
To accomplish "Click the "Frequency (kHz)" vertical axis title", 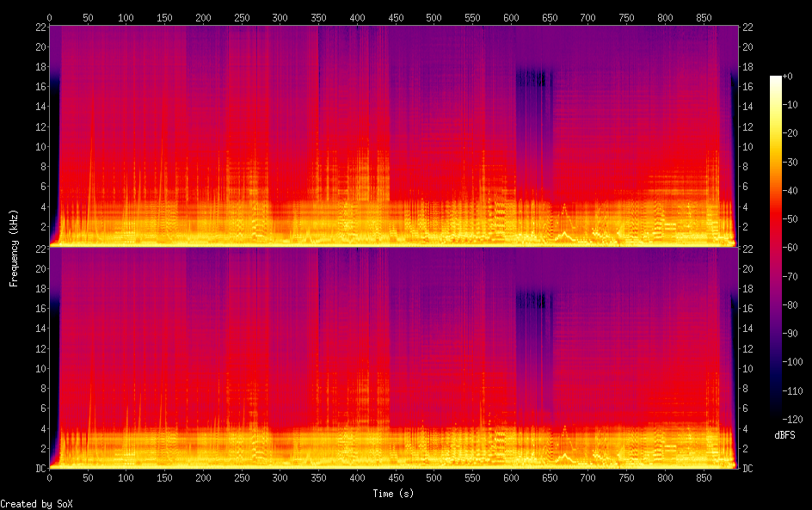I will pos(14,249).
